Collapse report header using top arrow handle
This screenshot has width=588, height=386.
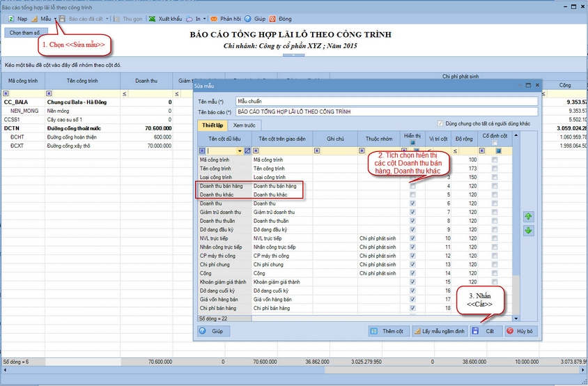[x=293, y=55]
